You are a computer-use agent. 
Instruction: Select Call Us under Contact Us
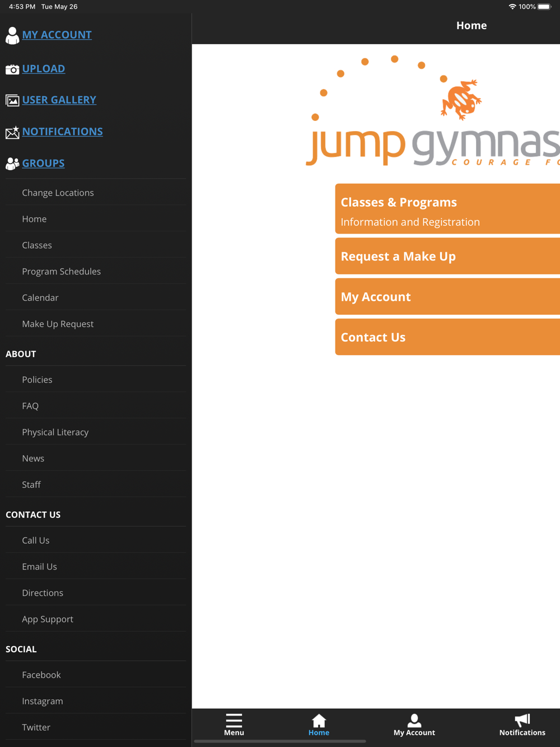96,540
